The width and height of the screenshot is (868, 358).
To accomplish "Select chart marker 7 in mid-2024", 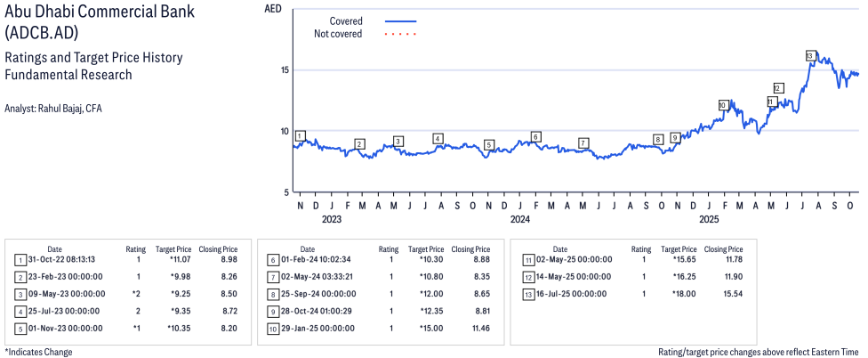I will click(x=583, y=142).
